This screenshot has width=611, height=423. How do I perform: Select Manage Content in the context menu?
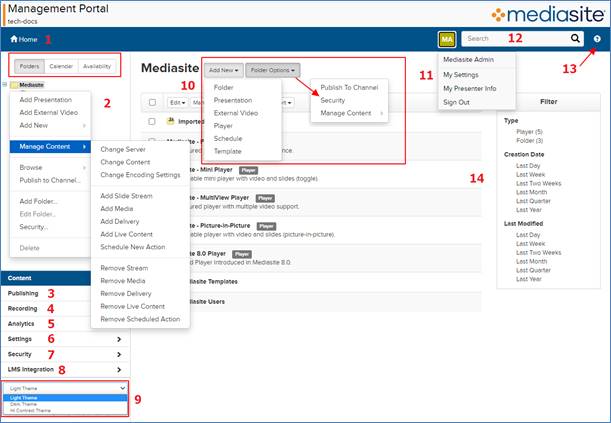pos(50,146)
